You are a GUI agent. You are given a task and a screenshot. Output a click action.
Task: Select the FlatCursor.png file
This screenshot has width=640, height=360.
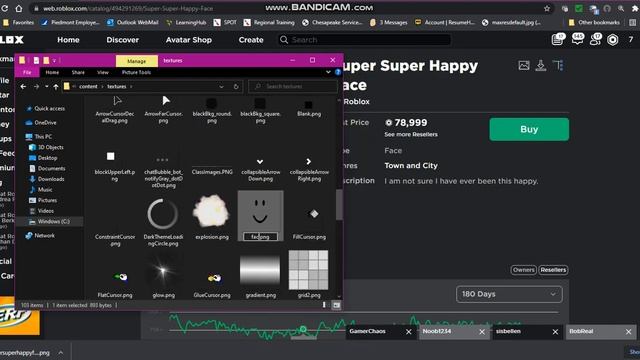click(115, 283)
